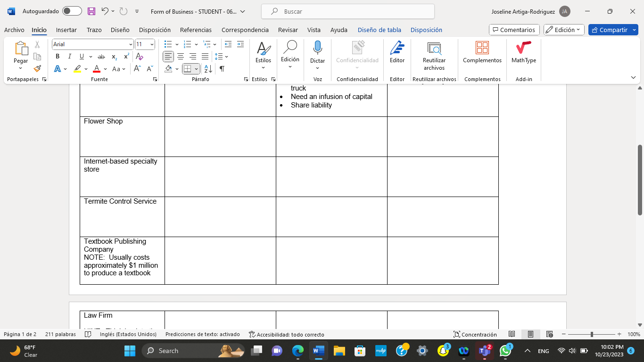Screen dimensions: 644x362
Task: Click word count 211 palabras
Action: [60, 334]
